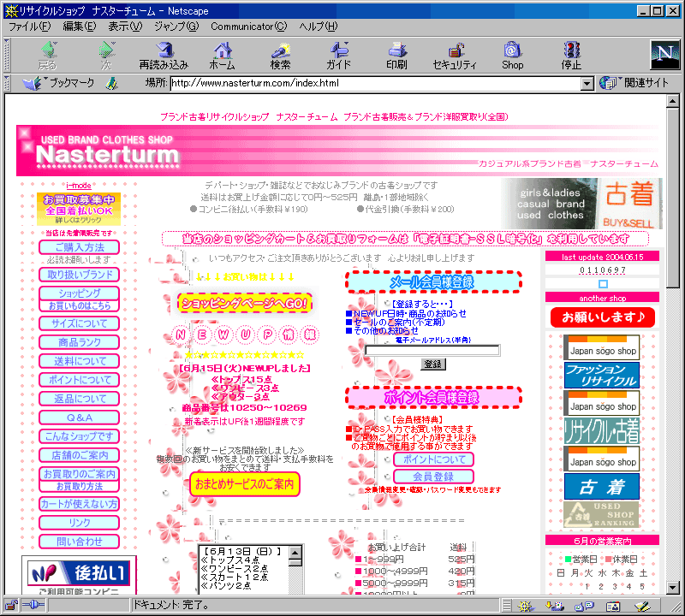685x616 pixels.
Task: Open the Communicator(C) menu
Action: (249, 27)
